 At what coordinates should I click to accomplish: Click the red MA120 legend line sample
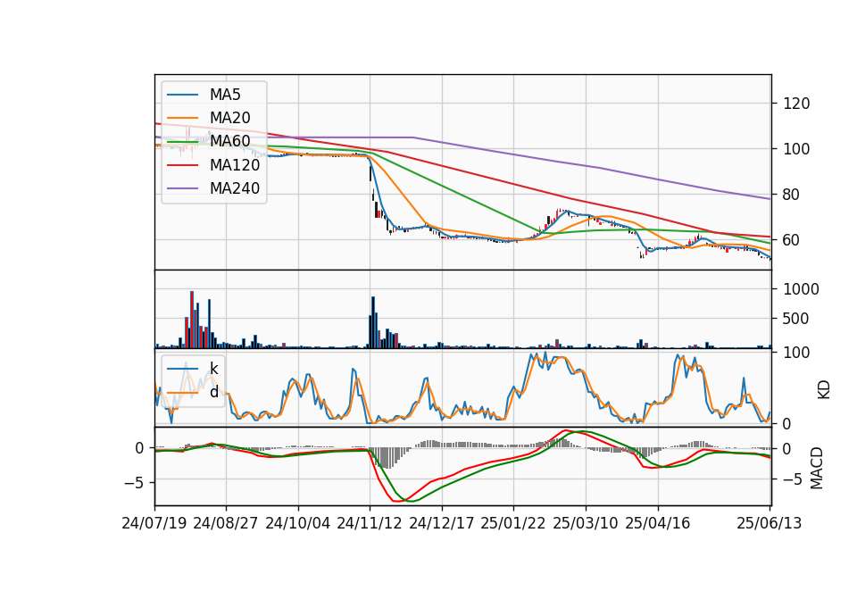click(x=182, y=165)
